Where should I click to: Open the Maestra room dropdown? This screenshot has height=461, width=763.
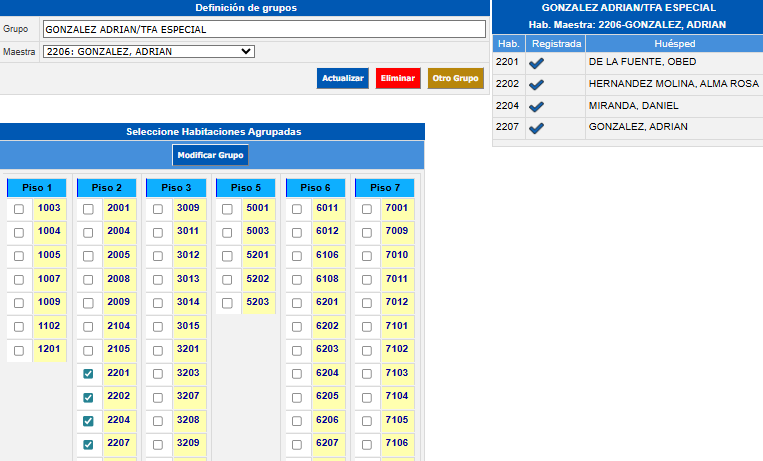[x=148, y=52]
